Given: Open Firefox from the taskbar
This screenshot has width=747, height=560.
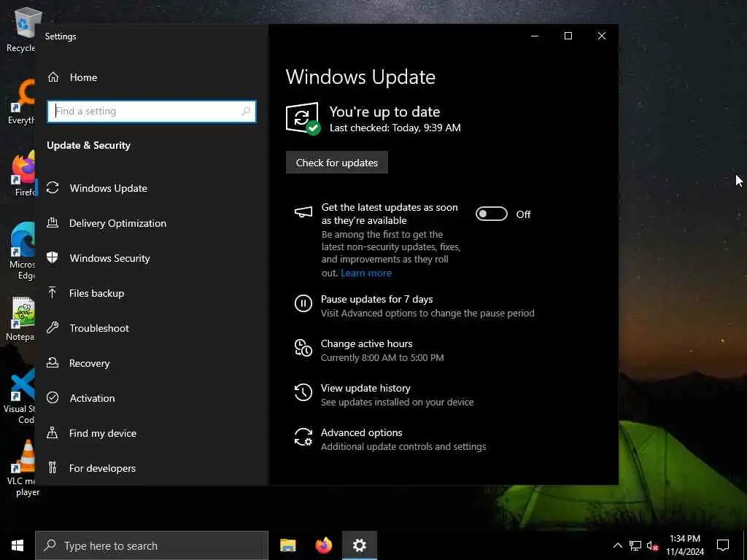Looking at the screenshot, I should coord(324,545).
